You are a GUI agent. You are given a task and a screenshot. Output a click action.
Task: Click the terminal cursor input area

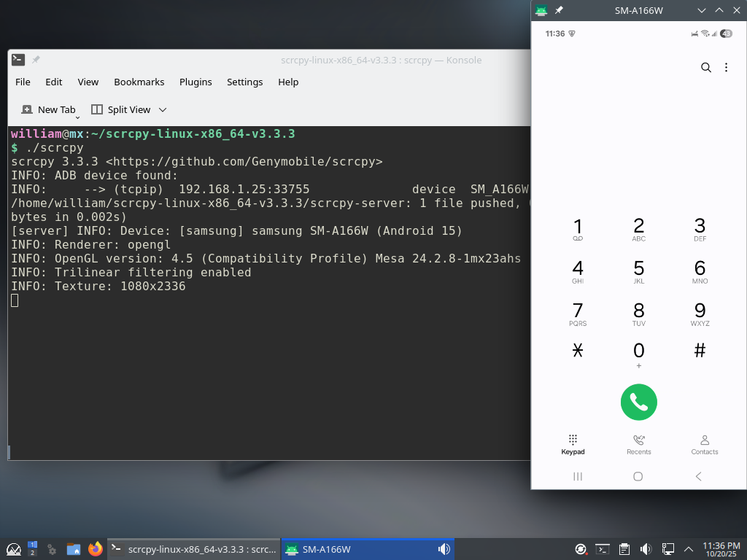[x=15, y=300]
